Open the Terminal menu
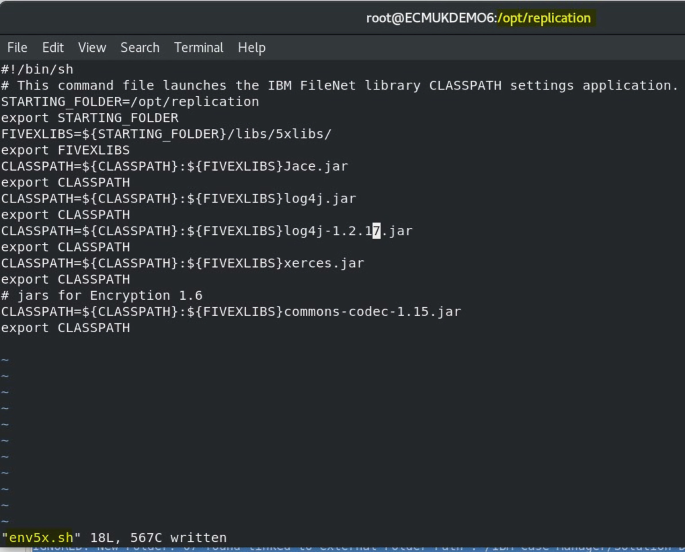The width and height of the screenshot is (685, 552). point(198,47)
